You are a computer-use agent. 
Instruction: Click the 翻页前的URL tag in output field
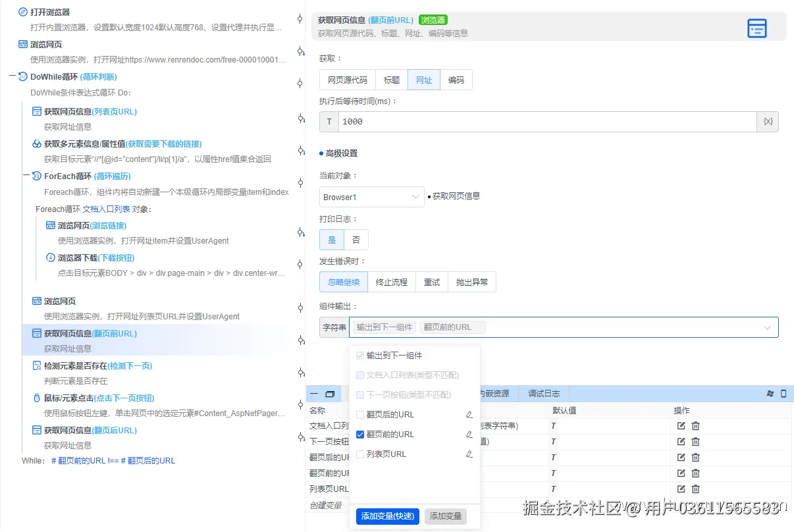click(452, 327)
